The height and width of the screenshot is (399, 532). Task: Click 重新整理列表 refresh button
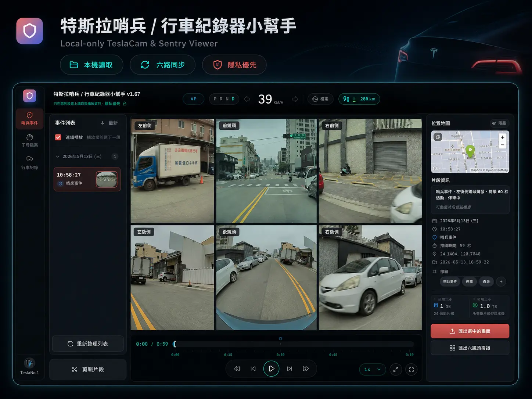88,344
